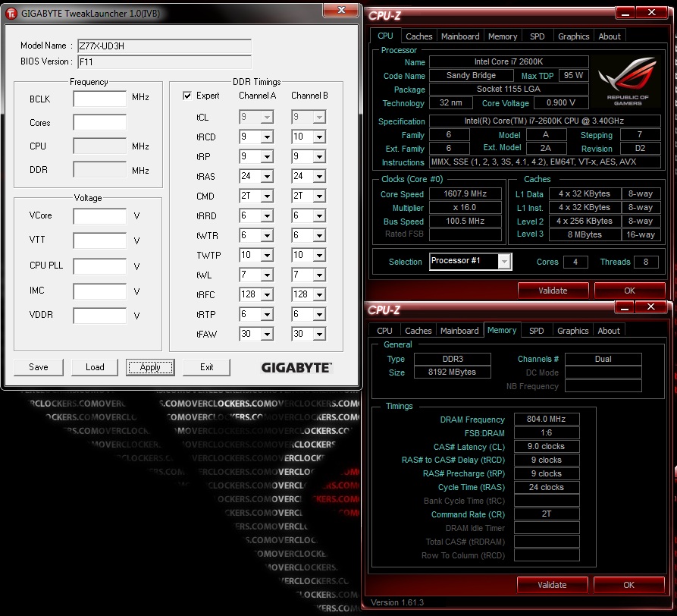Click the VDDR voltage input field
This screenshot has width=677, height=616.
pos(100,316)
